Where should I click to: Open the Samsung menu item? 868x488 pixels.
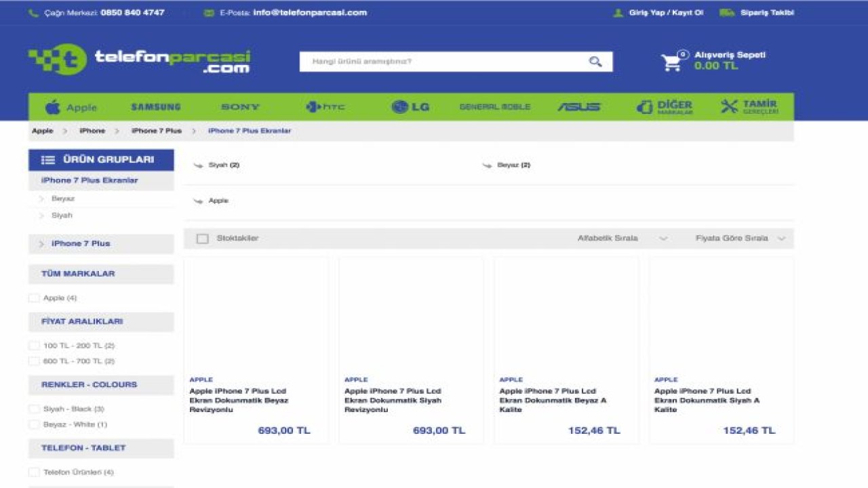156,107
